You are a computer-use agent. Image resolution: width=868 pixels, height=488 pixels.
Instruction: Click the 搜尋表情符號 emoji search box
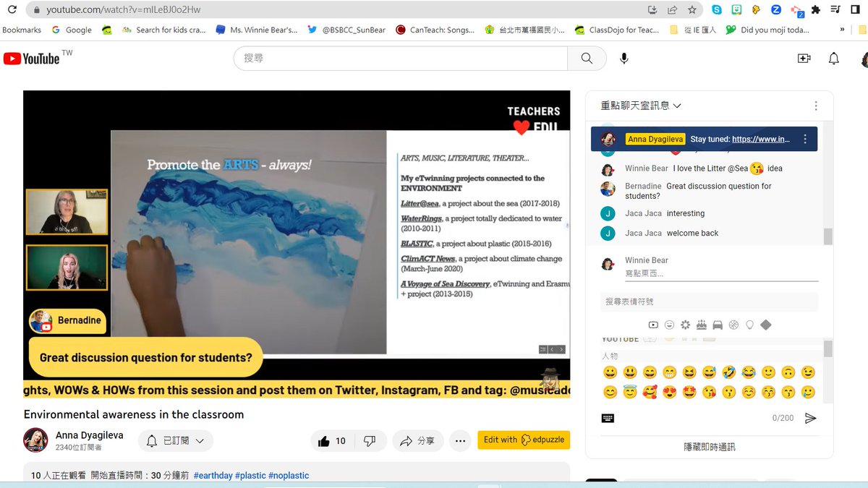[709, 301]
